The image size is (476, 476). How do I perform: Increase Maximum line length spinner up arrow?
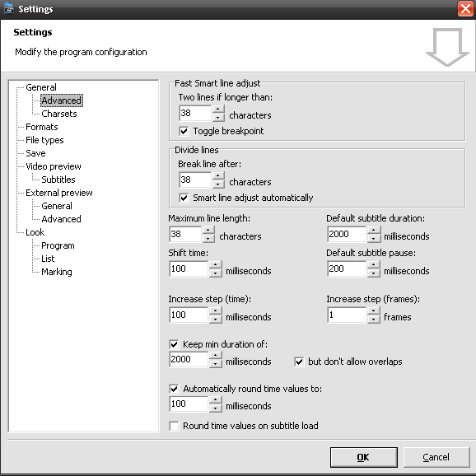coord(208,230)
